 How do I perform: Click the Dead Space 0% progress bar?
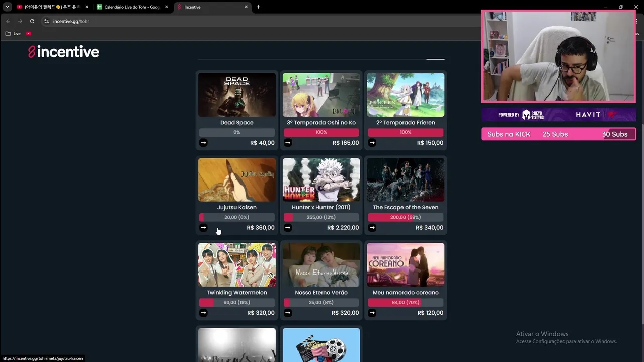point(237,132)
